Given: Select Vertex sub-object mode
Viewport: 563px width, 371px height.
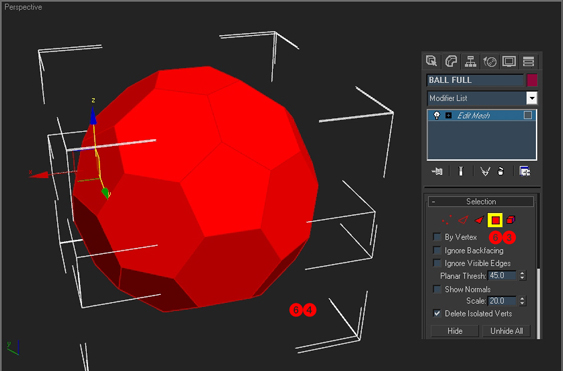Looking at the screenshot, I should tap(447, 220).
